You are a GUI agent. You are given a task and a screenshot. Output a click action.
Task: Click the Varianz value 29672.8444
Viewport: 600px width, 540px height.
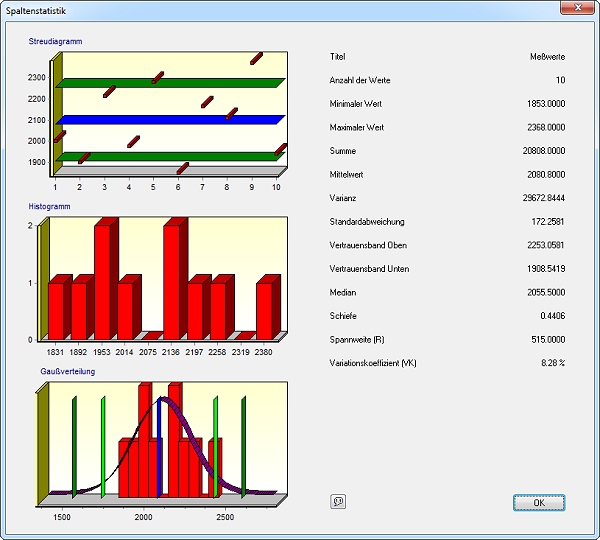tap(543, 198)
